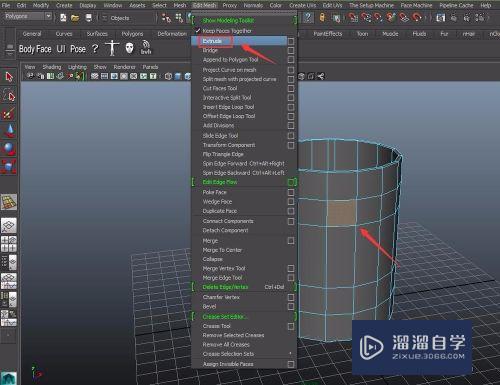Viewport: 500px width, 385px height.
Task: Click the shelf icon after the mask
Action: (146, 47)
